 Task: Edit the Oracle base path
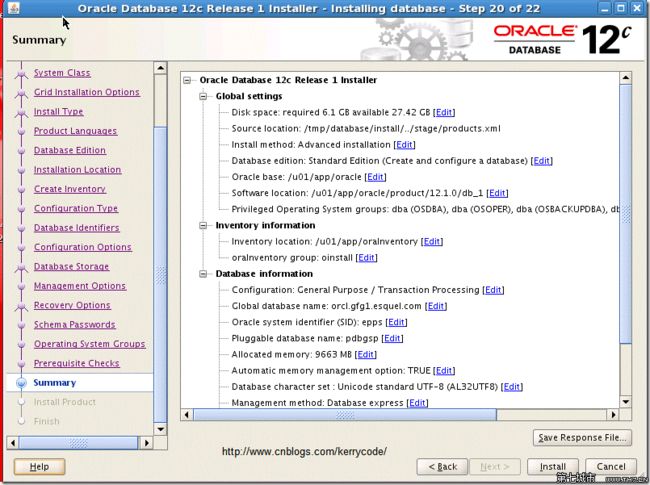point(375,177)
